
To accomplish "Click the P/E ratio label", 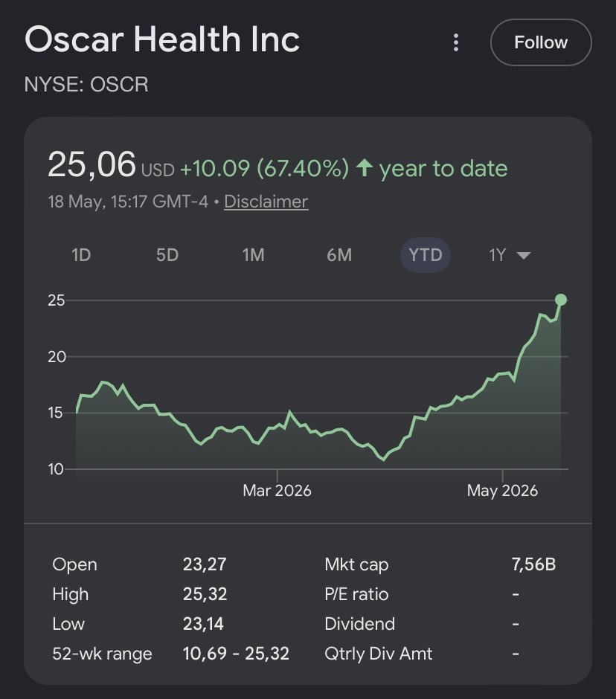I will pyautogui.click(x=356, y=594).
